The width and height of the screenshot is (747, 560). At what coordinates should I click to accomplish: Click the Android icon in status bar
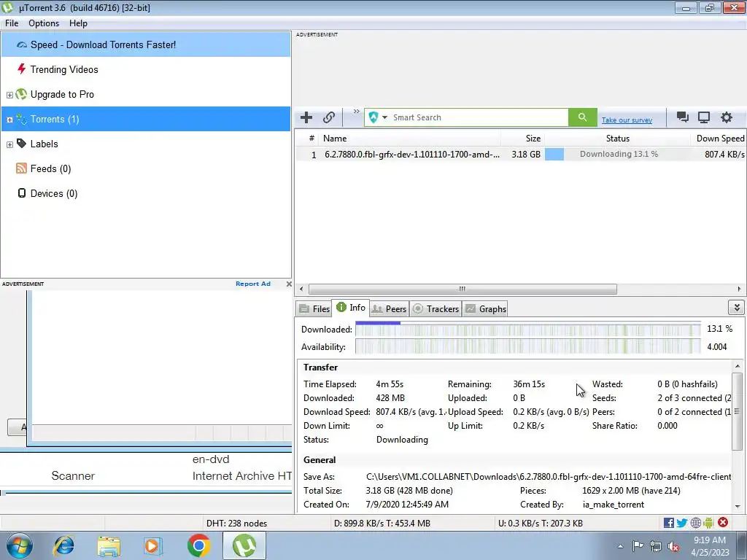(x=708, y=523)
